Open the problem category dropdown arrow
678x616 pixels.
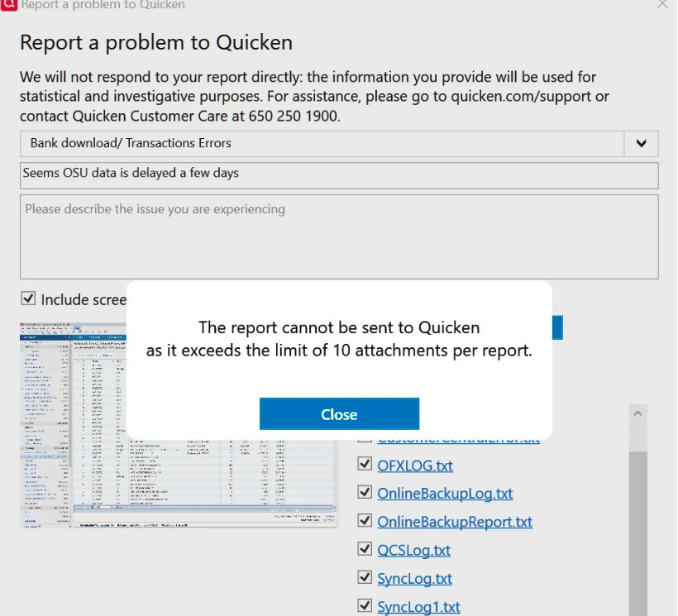tap(642, 143)
